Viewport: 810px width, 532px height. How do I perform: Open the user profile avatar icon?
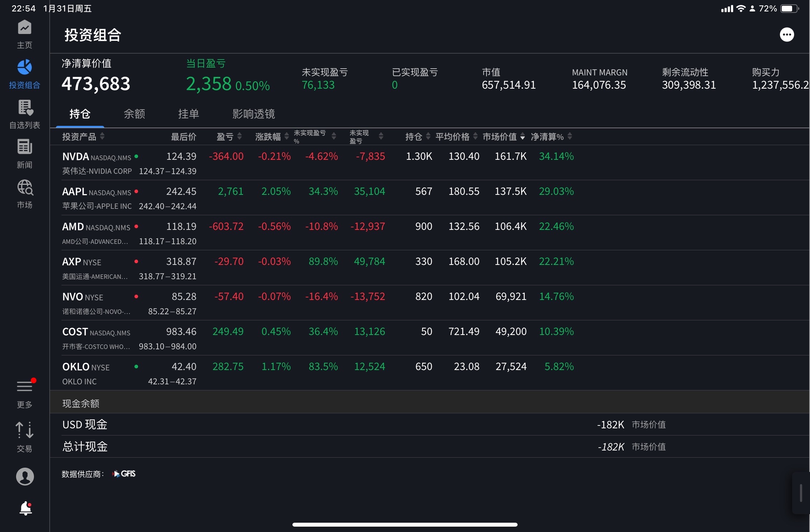tap(25, 477)
